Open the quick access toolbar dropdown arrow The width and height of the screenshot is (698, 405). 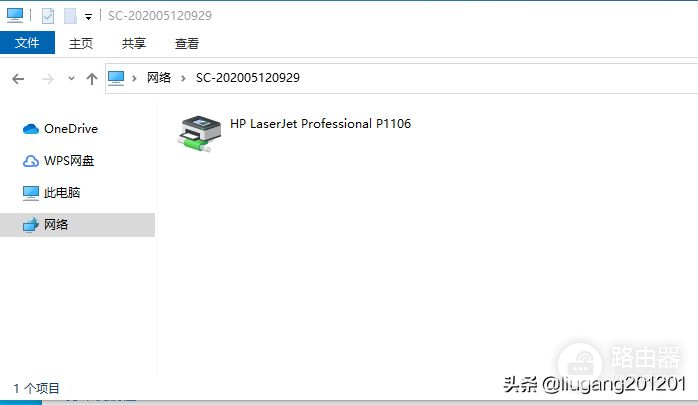tap(89, 17)
